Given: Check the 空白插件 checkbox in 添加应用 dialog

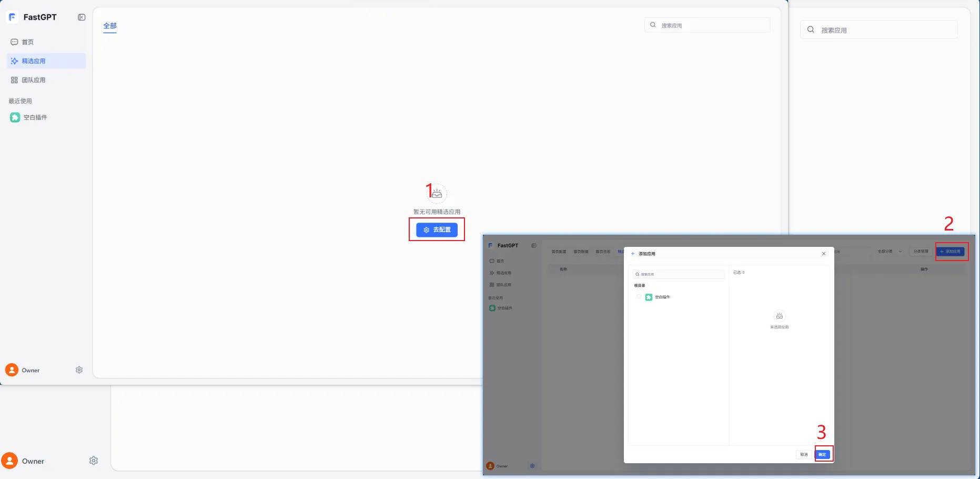Looking at the screenshot, I should point(639,297).
